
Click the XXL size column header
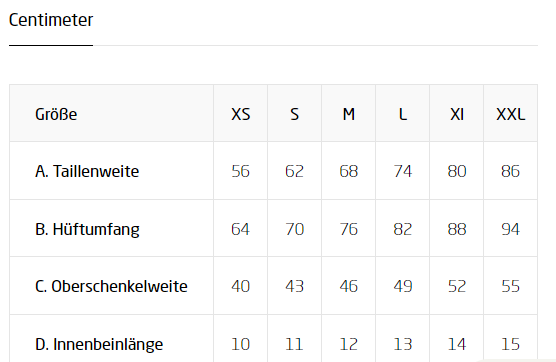pyautogui.click(x=511, y=113)
